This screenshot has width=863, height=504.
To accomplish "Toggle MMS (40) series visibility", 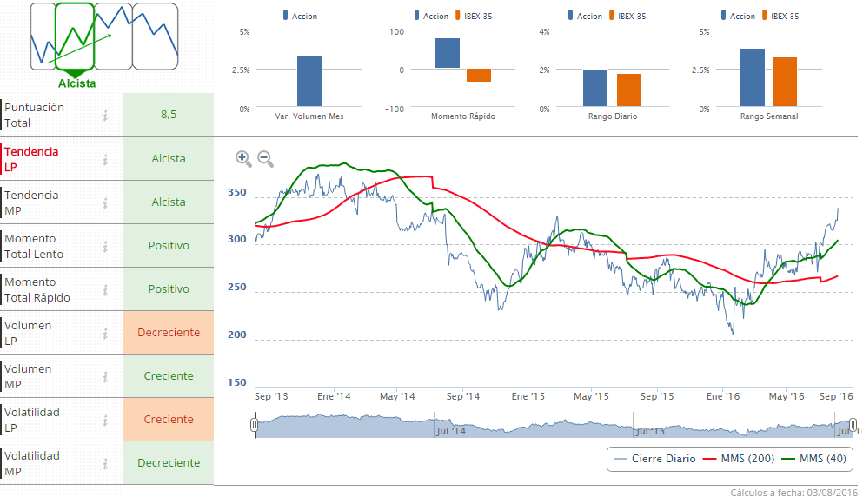I will pos(813,459).
